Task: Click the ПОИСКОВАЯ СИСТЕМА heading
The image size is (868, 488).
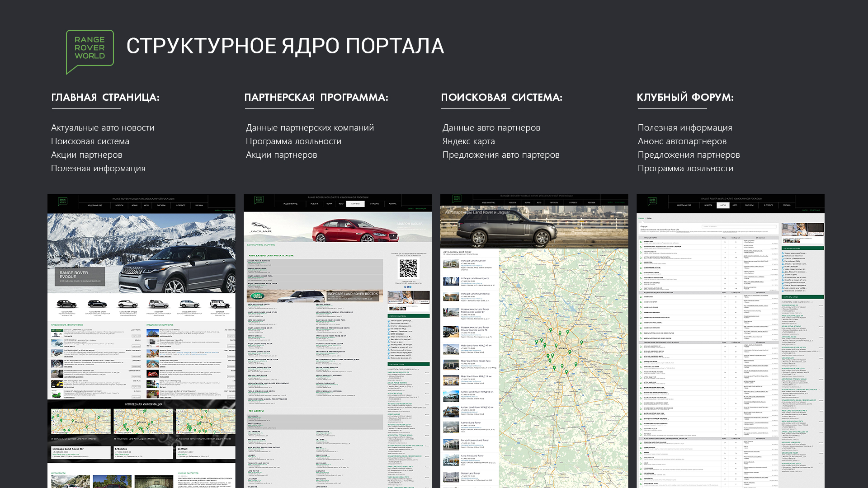Action: click(502, 98)
